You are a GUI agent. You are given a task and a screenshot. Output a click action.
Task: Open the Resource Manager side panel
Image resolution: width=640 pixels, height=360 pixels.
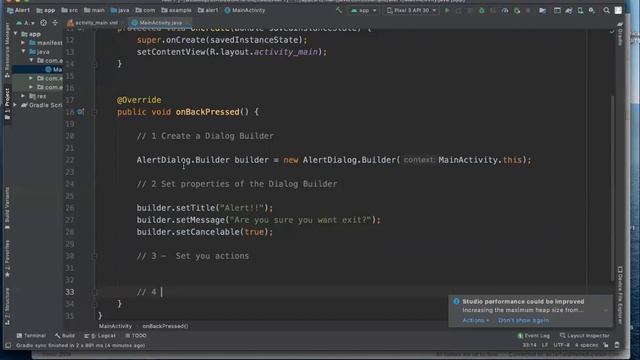click(x=7, y=49)
